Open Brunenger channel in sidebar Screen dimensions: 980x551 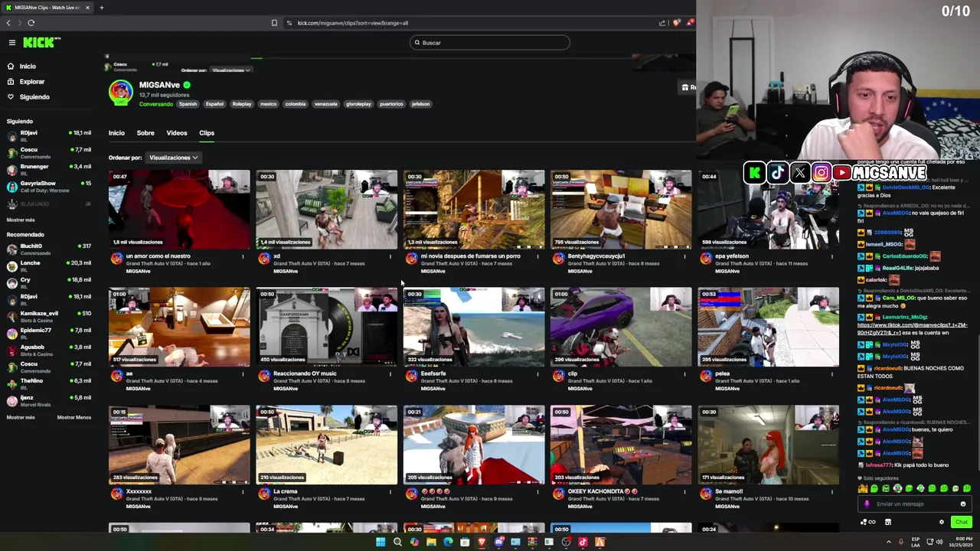coord(48,169)
